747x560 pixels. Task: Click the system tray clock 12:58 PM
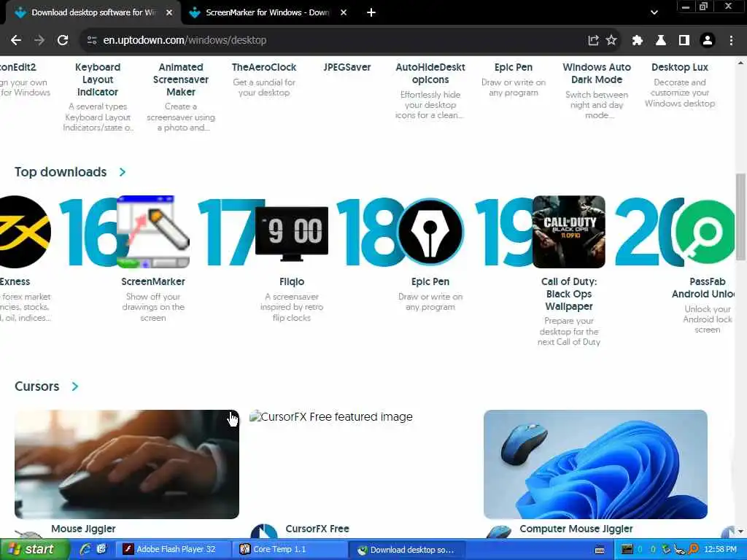point(720,550)
